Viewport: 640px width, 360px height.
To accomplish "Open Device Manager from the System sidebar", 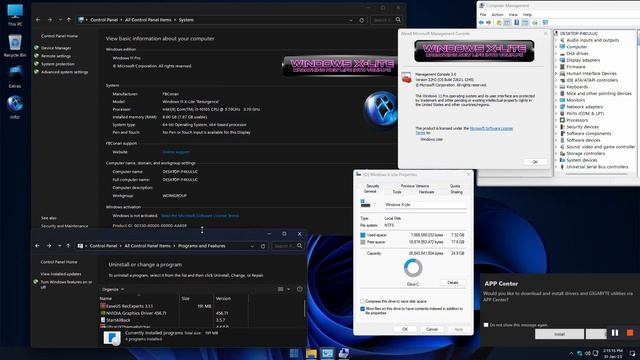I will tap(56, 48).
